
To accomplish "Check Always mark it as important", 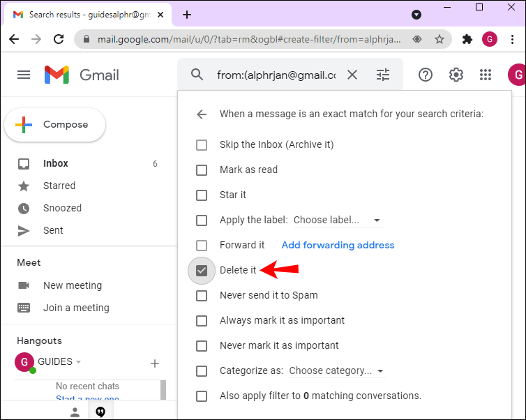I will point(202,321).
